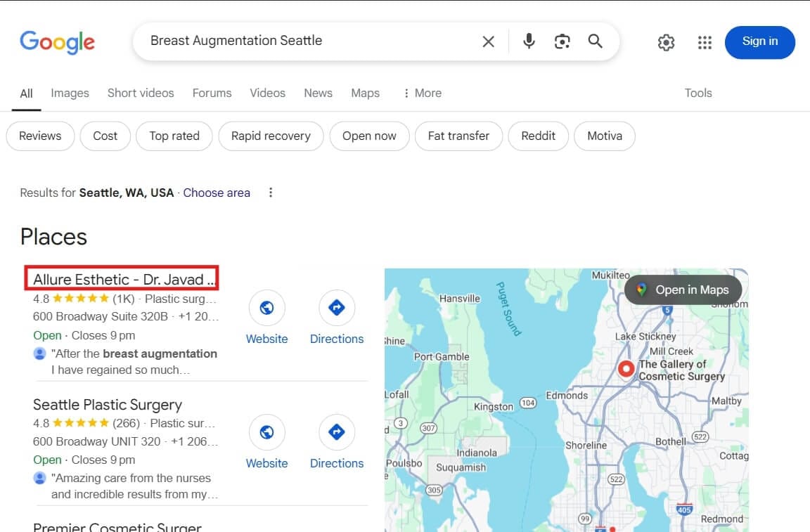810x532 pixels.
Task: Click the Edmonds label on the map
Action: click(567, 396)
